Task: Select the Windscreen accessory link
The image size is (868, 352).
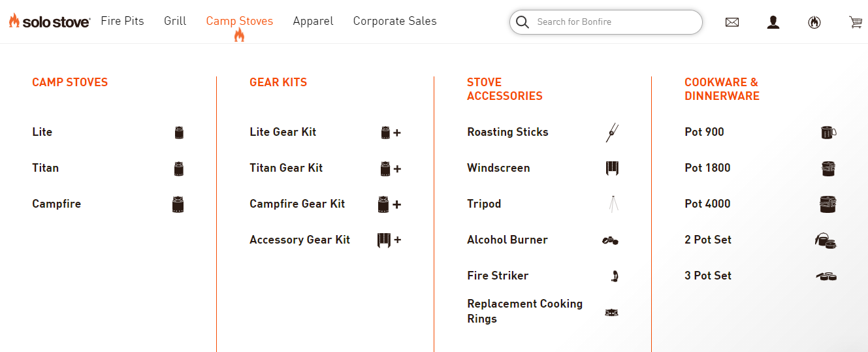Action: [x=498, y=168]
